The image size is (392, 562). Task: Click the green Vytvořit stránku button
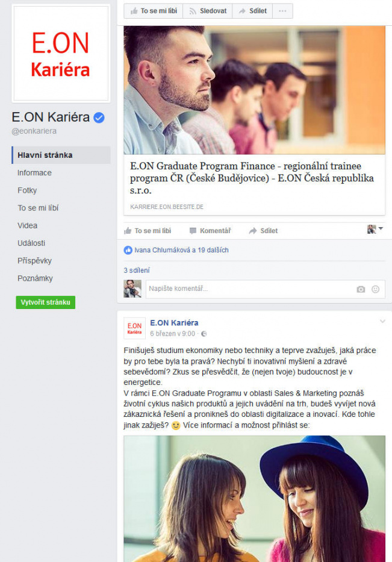[x=46, y=302]
